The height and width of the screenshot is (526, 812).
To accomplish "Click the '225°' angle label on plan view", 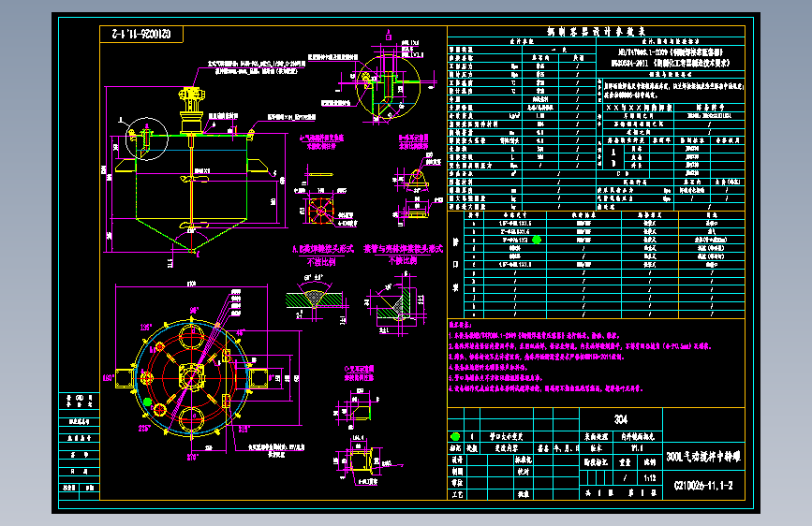I will [x=144, y=428].
